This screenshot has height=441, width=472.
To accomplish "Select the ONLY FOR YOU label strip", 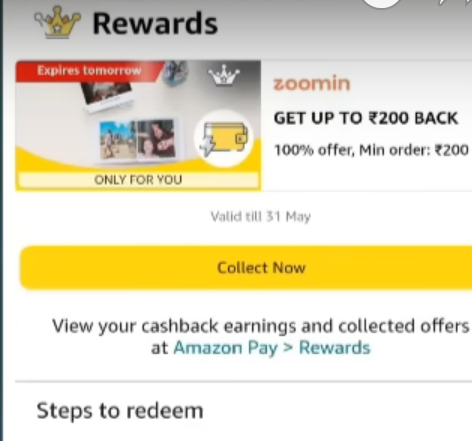I will [x=138, y=180].
